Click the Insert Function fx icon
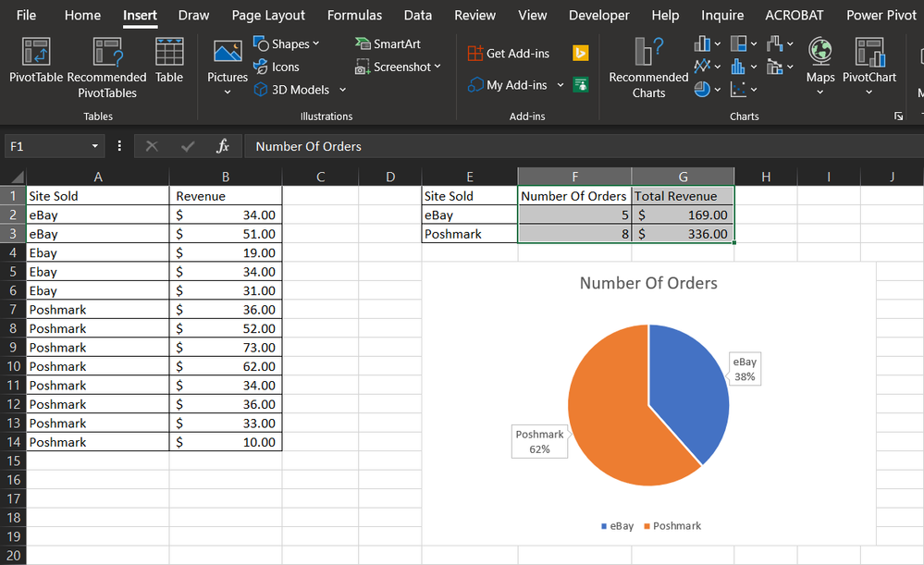 click(x=223, y=146)
